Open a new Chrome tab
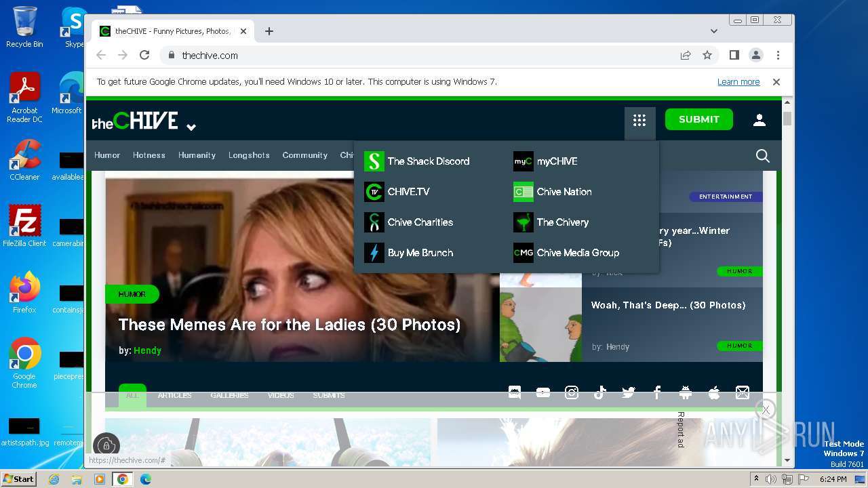 click(x=269, y=31)
